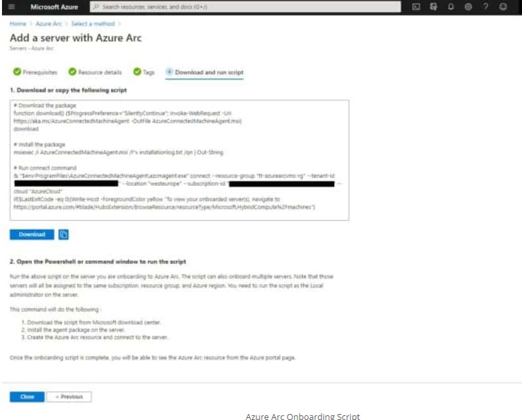Switch to the Prerequisites step tab
522x420 pixels.
click(36, 72)
